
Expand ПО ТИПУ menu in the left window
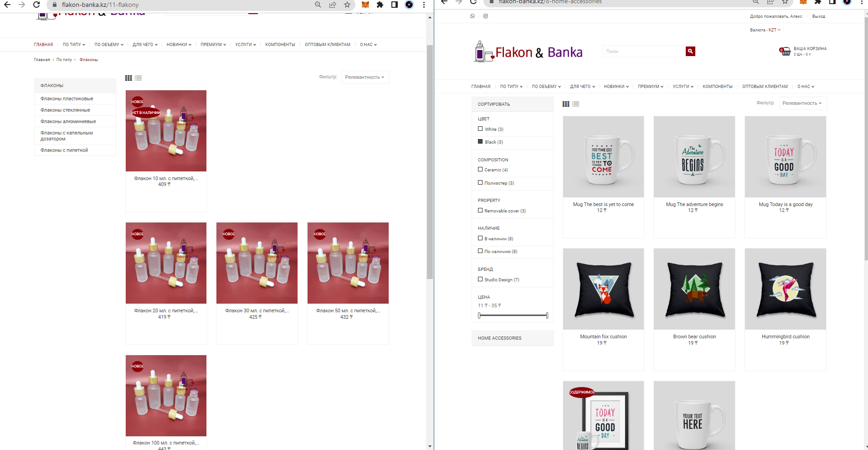tap(74, 45)
